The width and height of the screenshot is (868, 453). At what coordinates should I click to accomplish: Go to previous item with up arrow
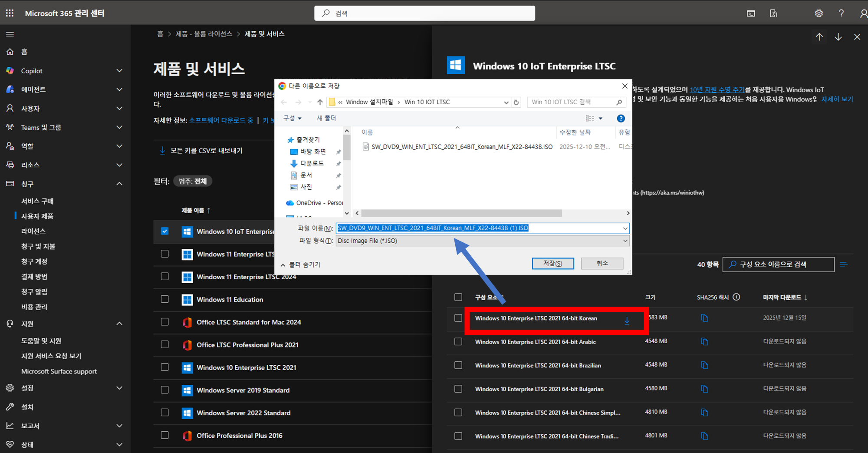click(819, 37)
